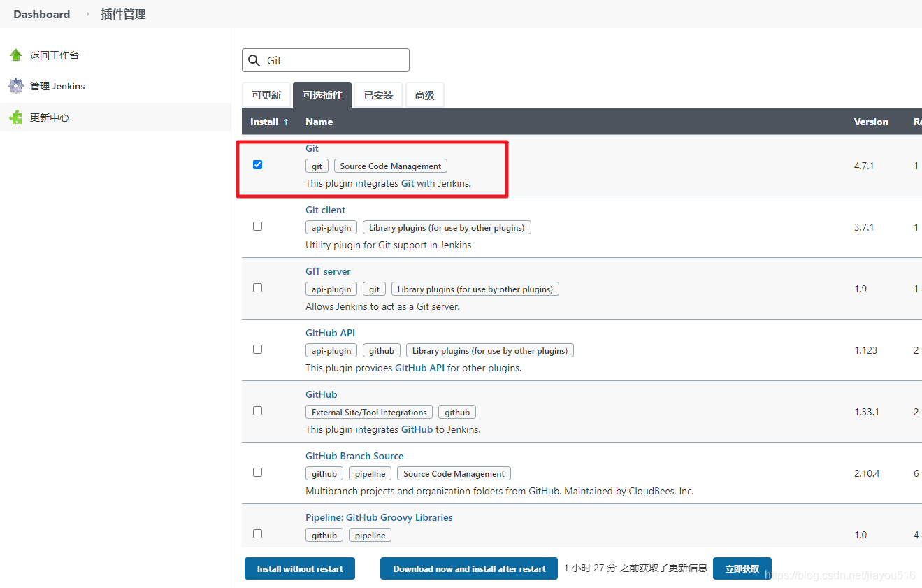Select the GitHub API plugin checkbox
Image resolution: width=922 pixels, height=588 pixels.
coord(257,350)
